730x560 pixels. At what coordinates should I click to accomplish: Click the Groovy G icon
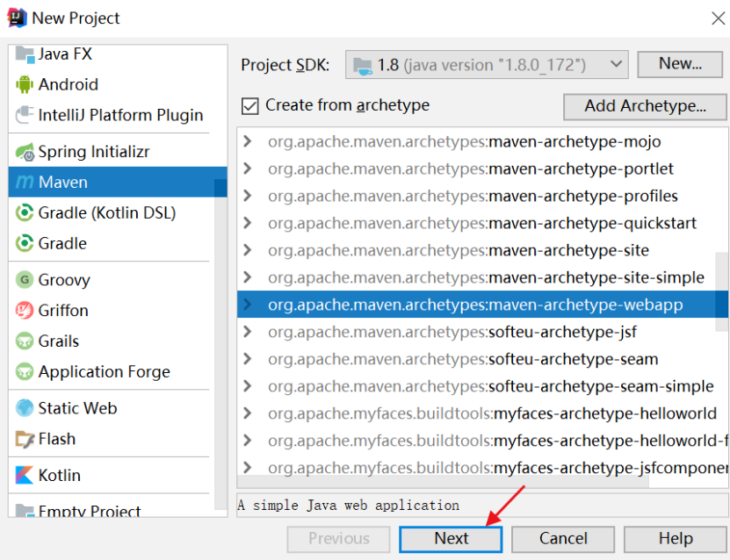pyautogui.click(x=25, y=280)
